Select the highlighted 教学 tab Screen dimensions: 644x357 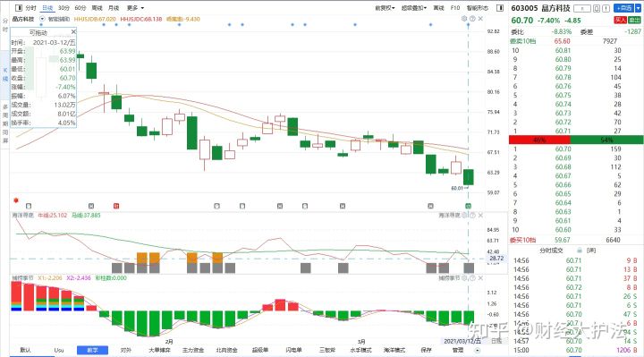(x=92, y=350)
